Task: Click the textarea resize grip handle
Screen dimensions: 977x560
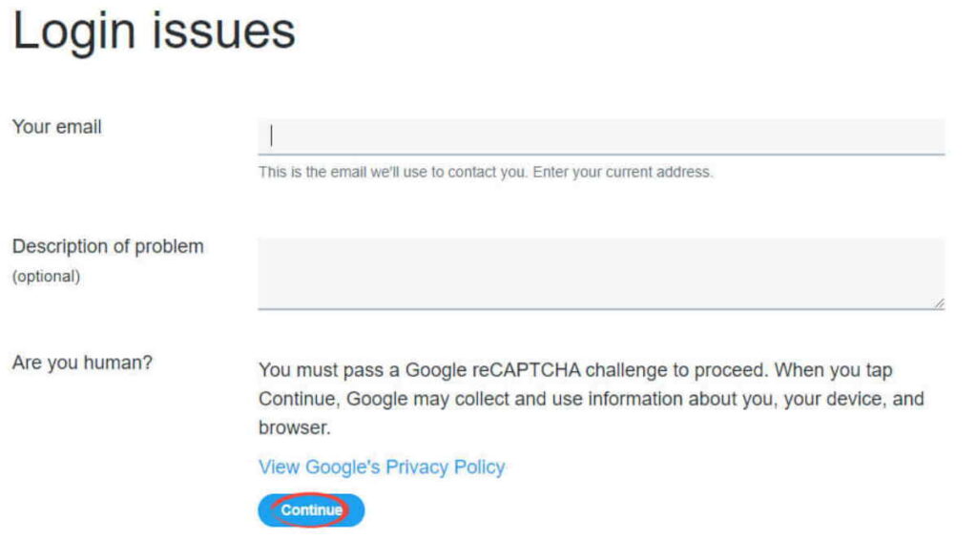Action: (939, 303)
